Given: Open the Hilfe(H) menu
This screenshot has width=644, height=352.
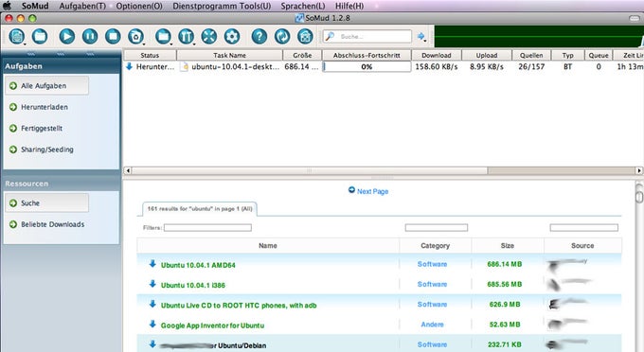Looking at the screenshot, I should click(x=349, y=7).
